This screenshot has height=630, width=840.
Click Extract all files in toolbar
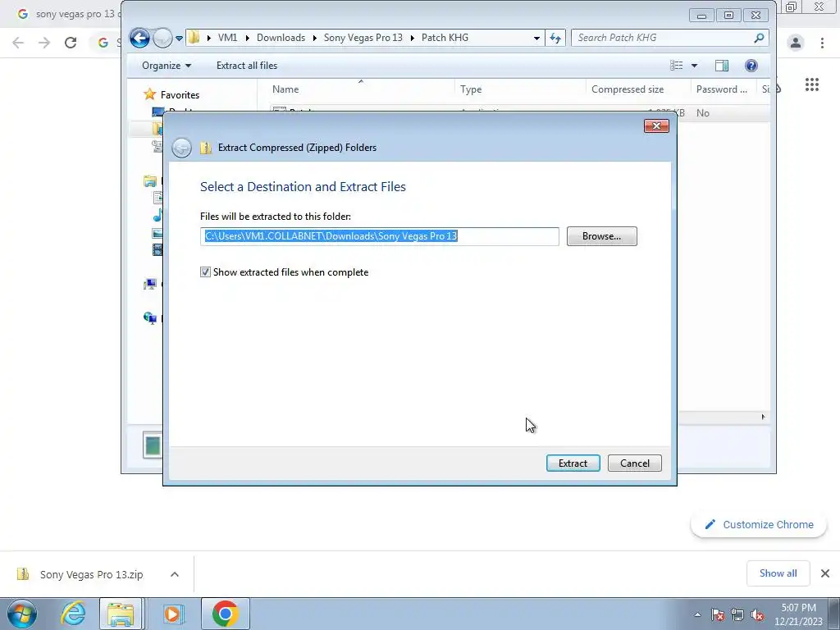pos(247,66)
